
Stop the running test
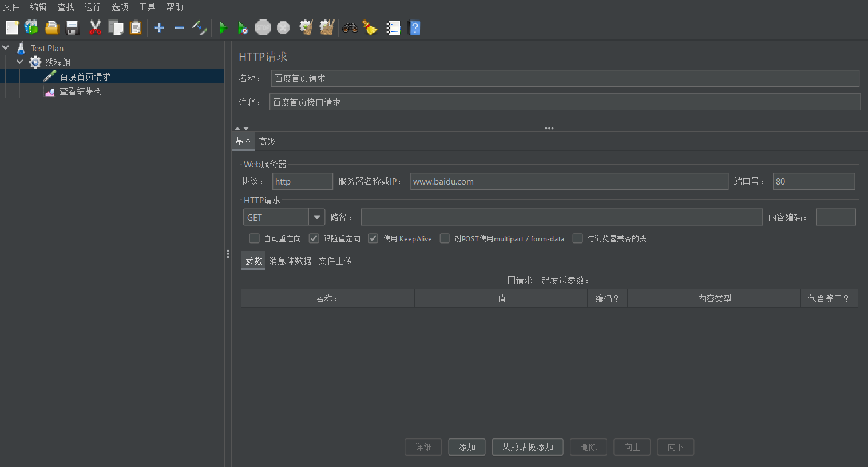point(263,27)
